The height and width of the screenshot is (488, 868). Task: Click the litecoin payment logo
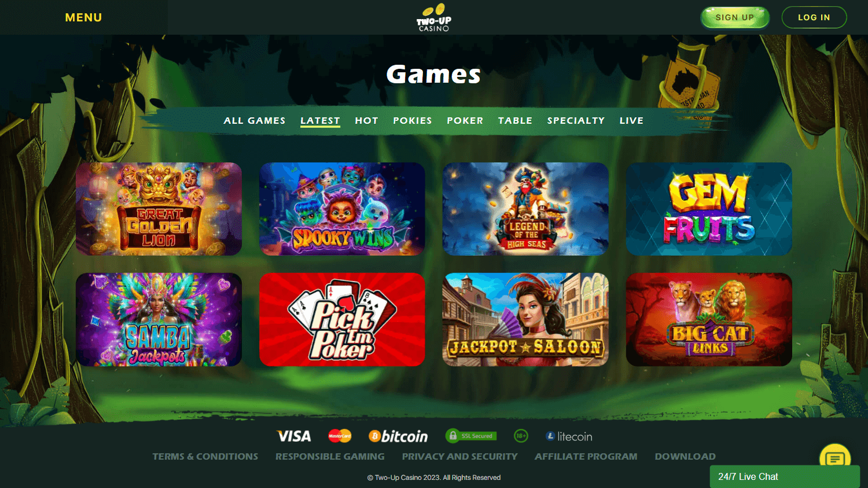(569, 437)
